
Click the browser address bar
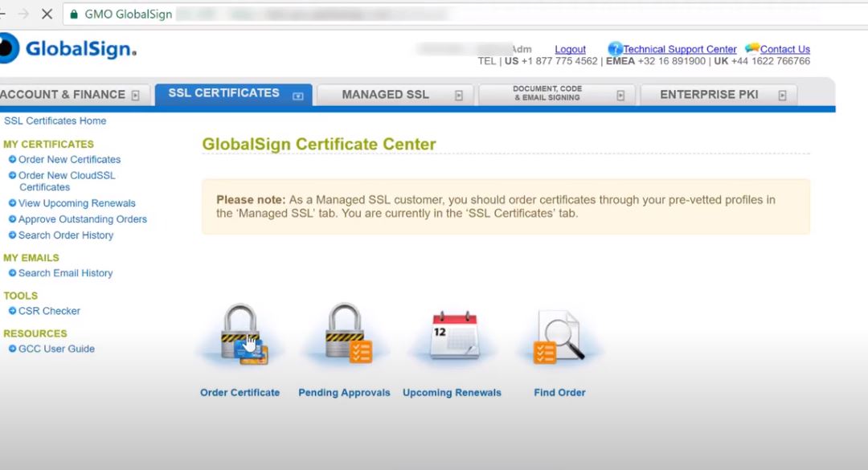[x=465, y=14]
